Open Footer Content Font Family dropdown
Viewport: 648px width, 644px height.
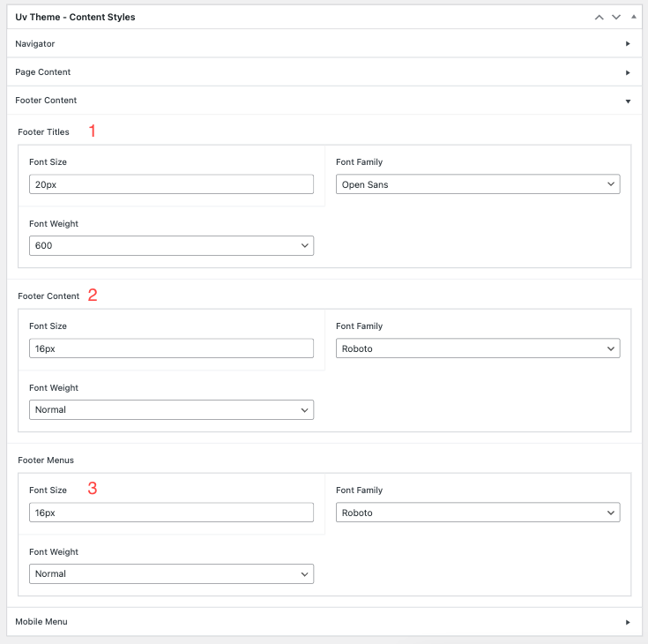[x=477, y=348]
